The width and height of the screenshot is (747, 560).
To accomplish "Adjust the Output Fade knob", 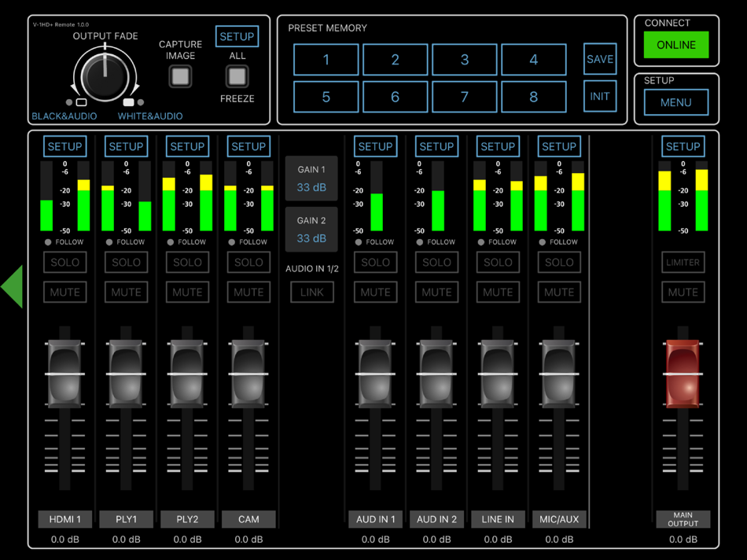I will [105, 76].
